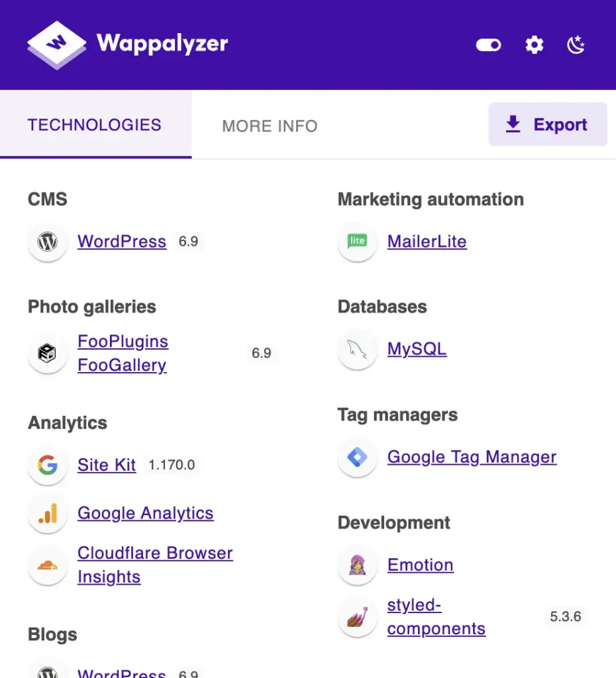This screenshot has width=616, height=678.
Task: Switch to the More Info tab
Action: coord(270,126)
